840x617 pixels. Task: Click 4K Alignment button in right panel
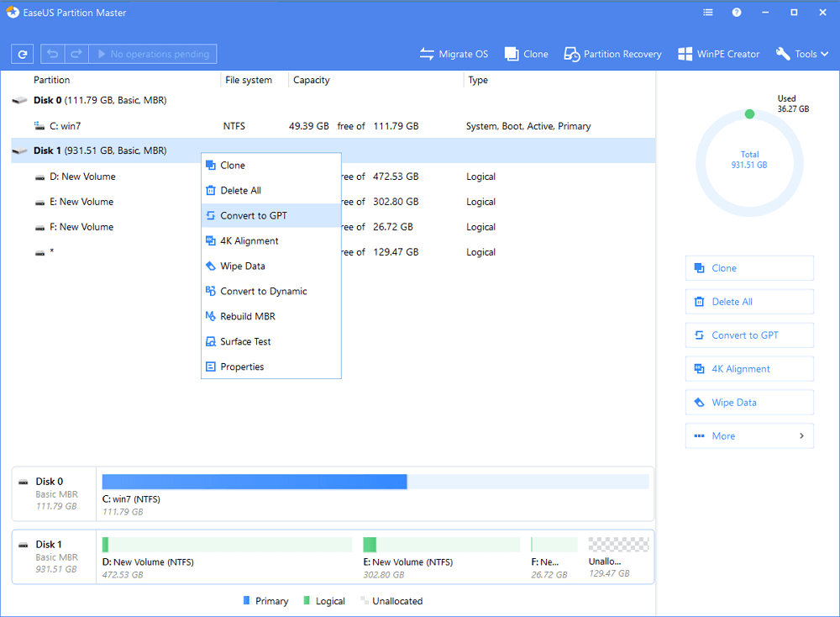(749, 369)
